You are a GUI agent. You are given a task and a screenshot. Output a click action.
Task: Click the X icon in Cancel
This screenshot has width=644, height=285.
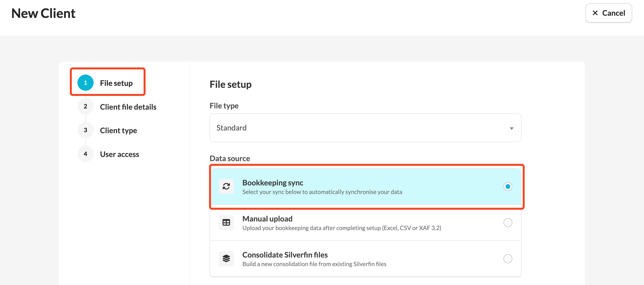pyautogui.click(x=595, y=13)
